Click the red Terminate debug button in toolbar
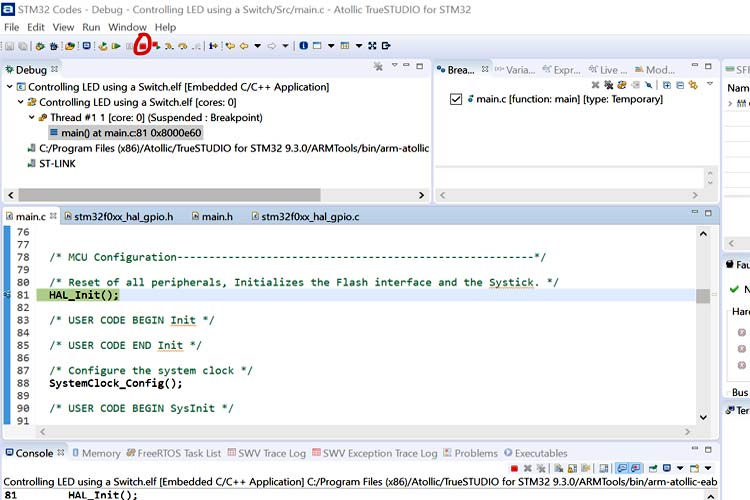The height and width of the screenshot is (500, 750). point(143,46)
